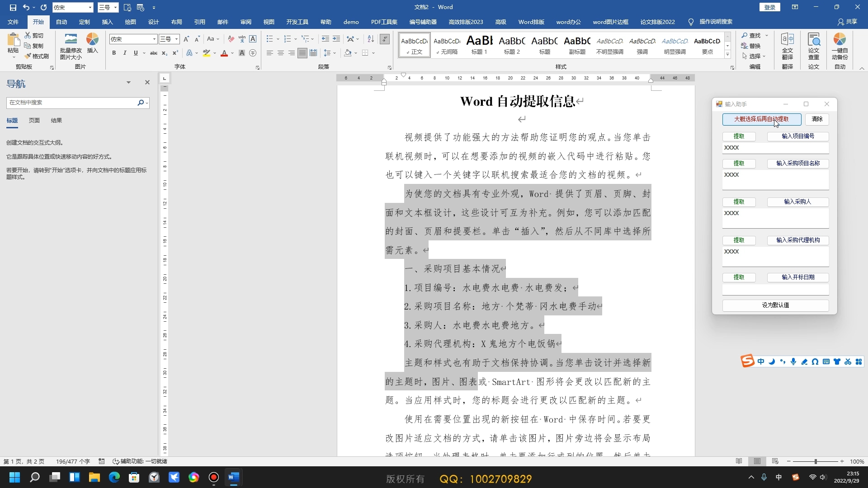Click the 输入开标日期 button
This screenshot has height=488, width=868.
click(x=798, y=277)
